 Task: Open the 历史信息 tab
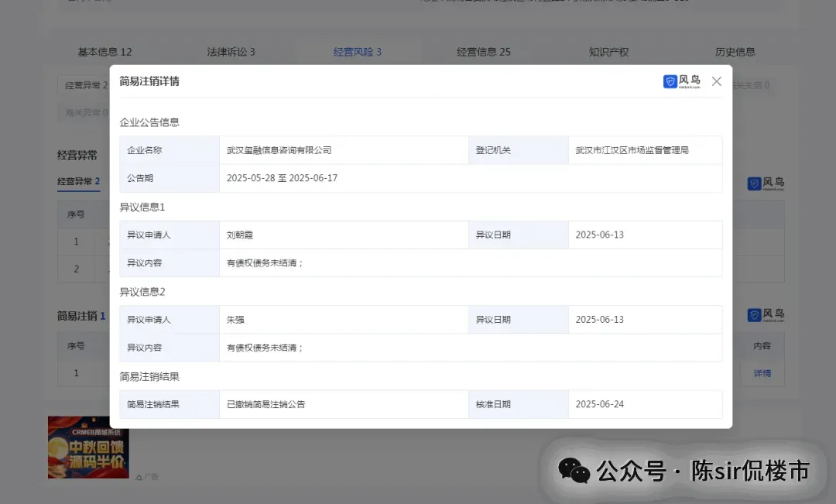(x=735, y=51)
